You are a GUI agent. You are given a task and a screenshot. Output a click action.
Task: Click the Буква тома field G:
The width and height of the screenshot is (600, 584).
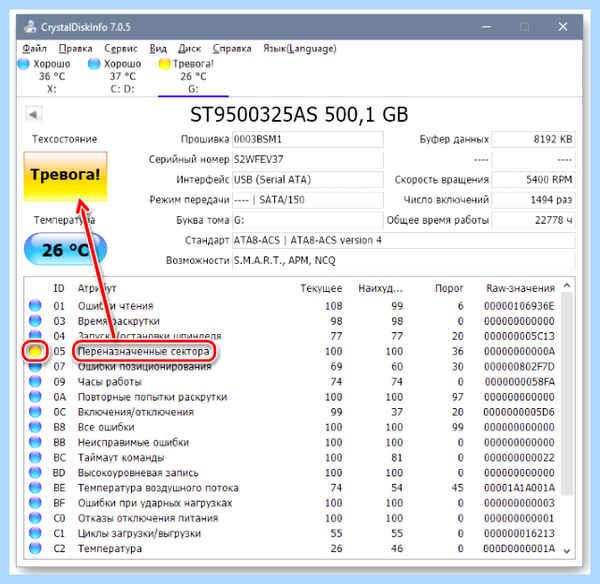(308, 220)
